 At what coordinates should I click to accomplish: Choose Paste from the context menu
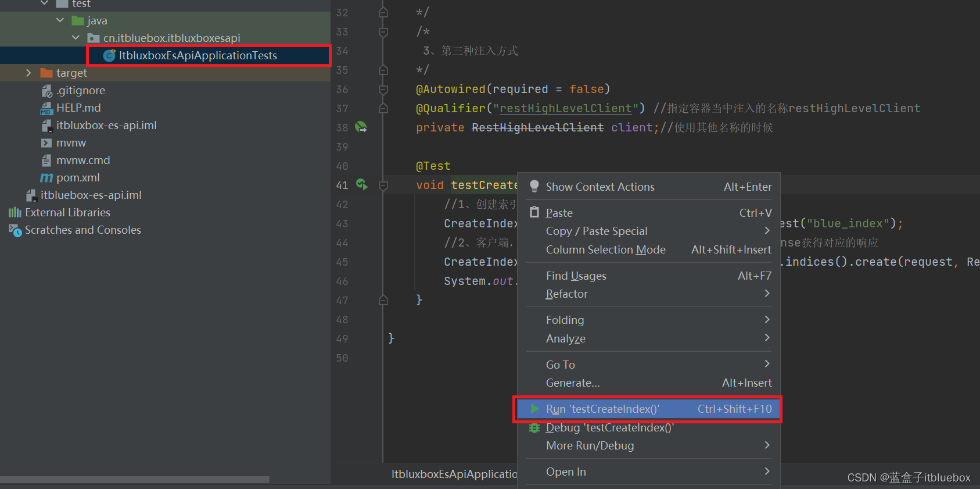coord(649,213)
